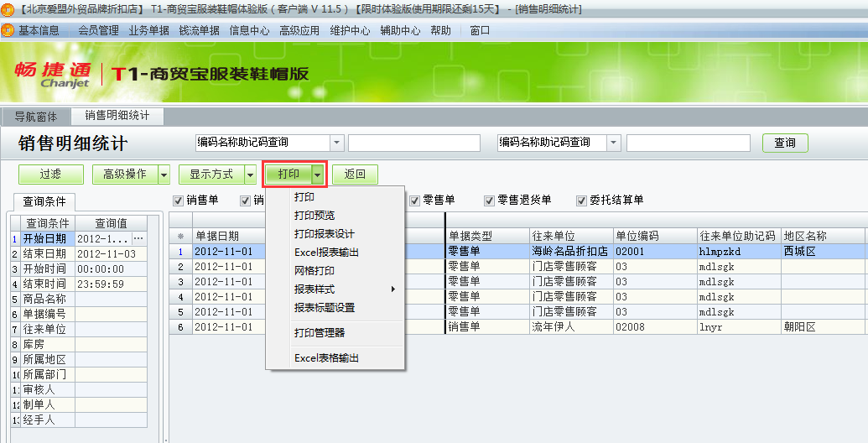Expand the 报表样式 submenu
The height and width of the screenshot is (443, 868).
335,289
